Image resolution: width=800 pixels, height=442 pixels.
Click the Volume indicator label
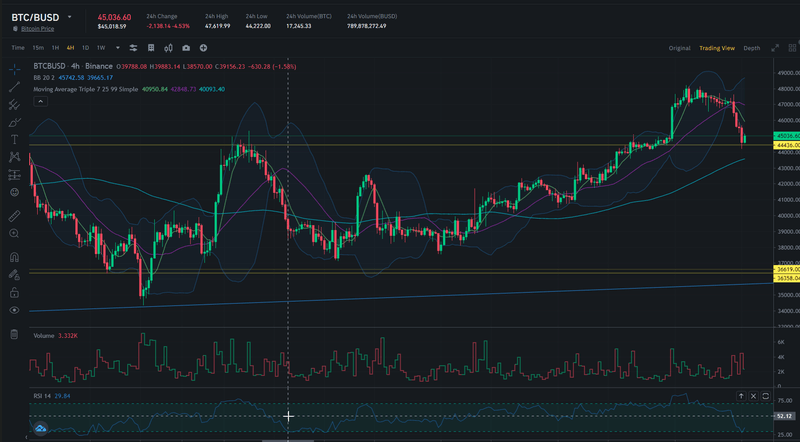[x=44, y=336]
